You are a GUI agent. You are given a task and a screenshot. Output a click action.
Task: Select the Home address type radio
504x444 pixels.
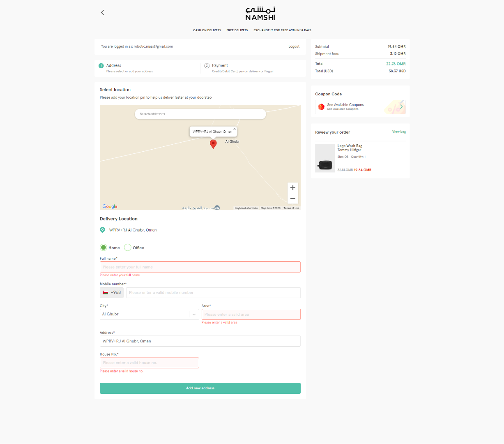tap(104, 247)
